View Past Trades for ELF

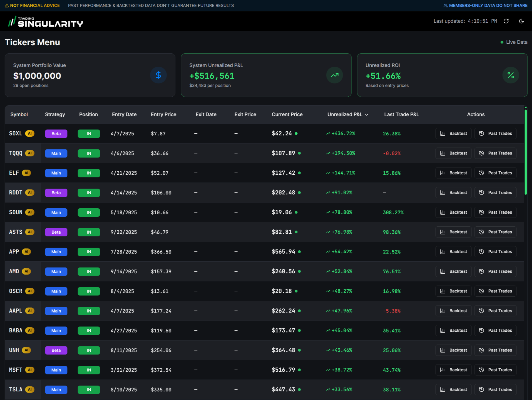click(495, 173)
